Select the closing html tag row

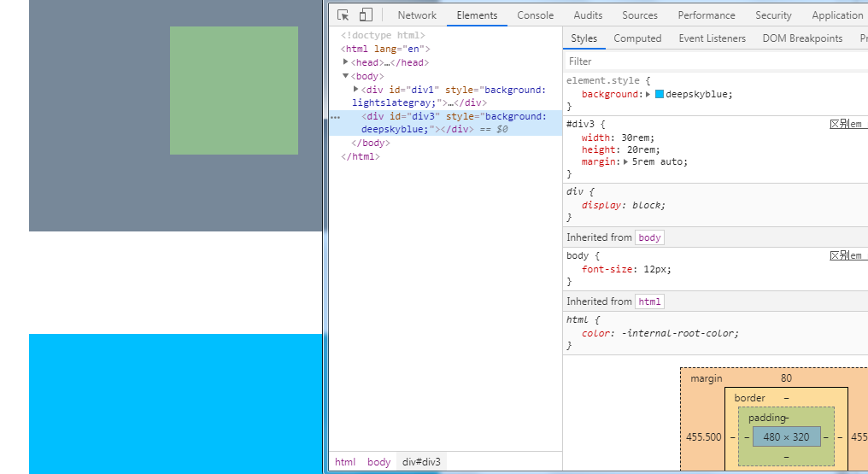361,156
